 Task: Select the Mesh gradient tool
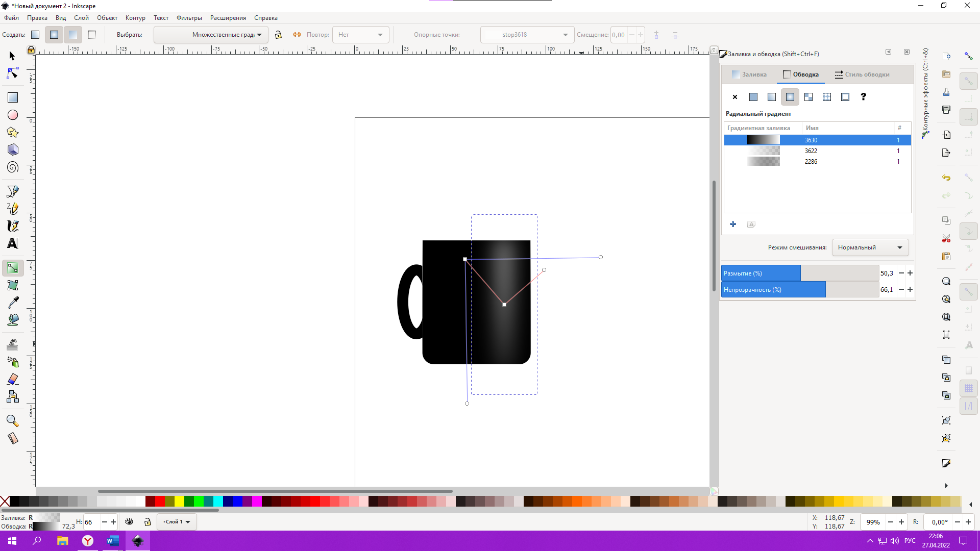pos(12,285)
